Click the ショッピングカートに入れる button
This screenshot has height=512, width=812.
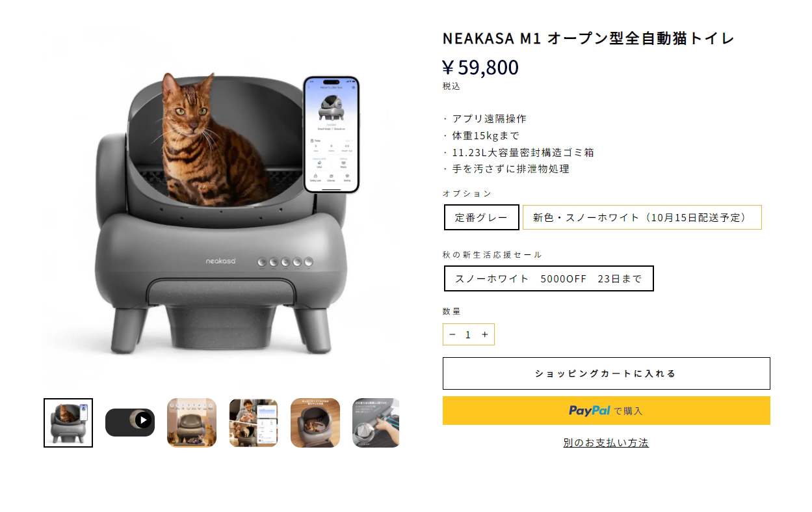pyautogui.click(x=606, y=373)
